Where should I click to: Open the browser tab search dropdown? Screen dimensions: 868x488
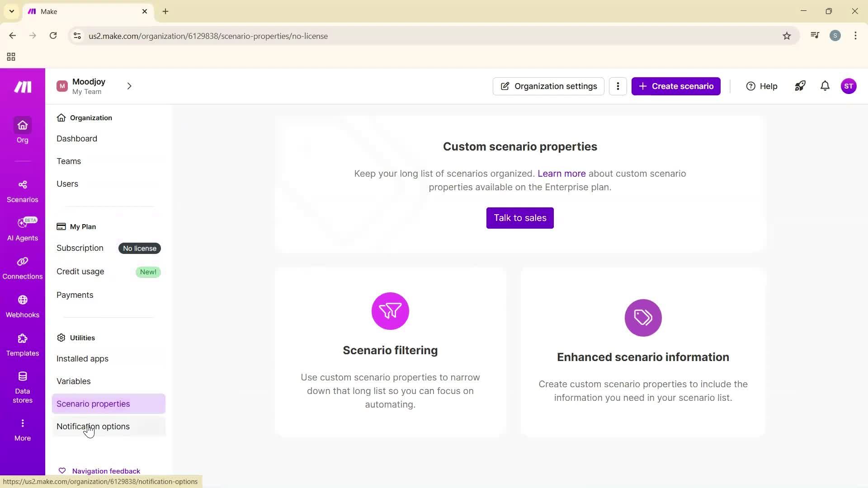pos(11,11)
